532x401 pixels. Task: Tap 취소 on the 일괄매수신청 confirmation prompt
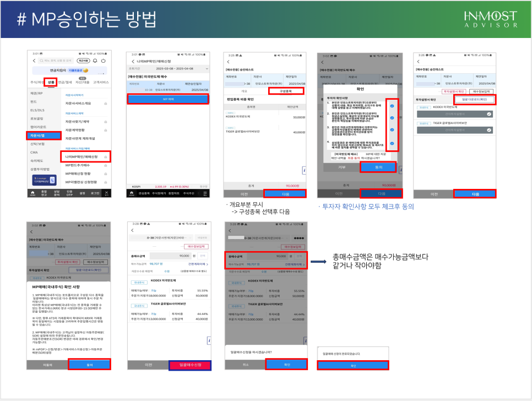coord(245,365)
